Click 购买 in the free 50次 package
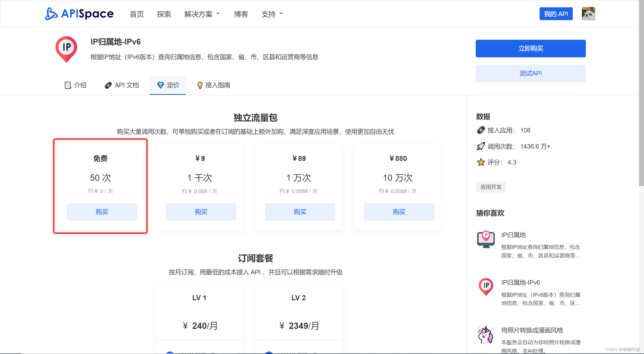 pyautogui.click(x=102, y=212)
